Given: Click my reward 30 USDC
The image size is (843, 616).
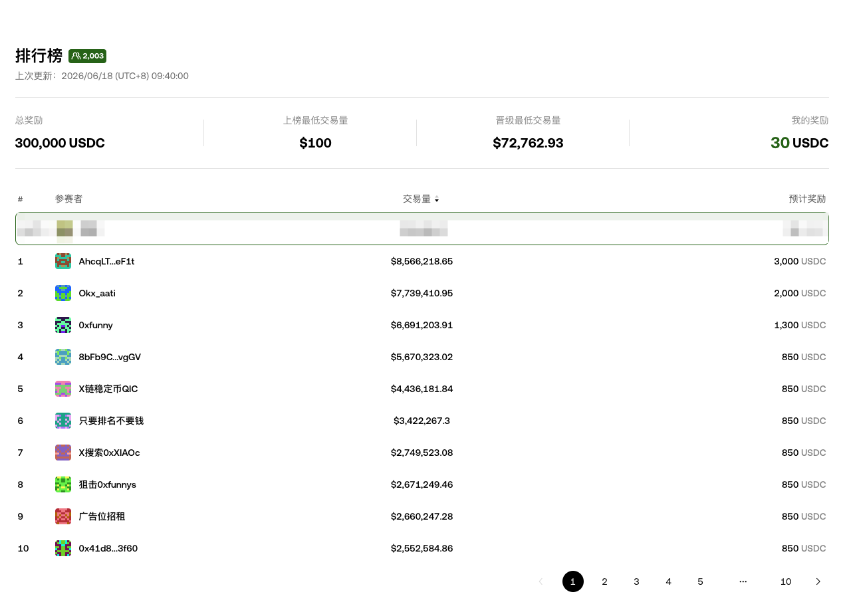Looking at the screenshot, I should (799, 143).
